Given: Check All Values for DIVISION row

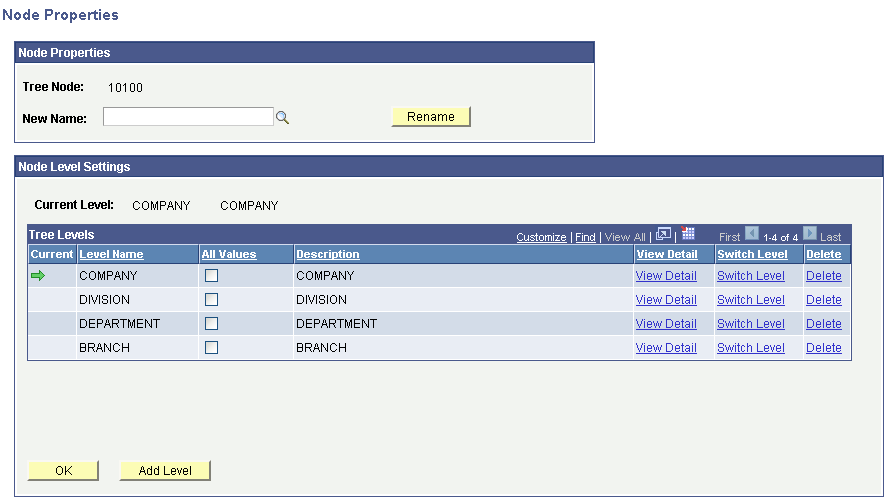Looking at the screenshot, I should point(212,300).
